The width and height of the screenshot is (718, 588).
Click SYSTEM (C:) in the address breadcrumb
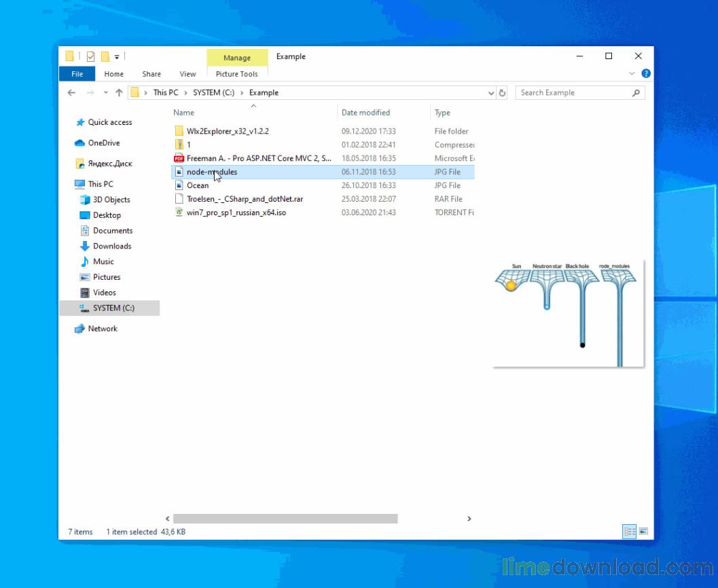tap(213, 92)
